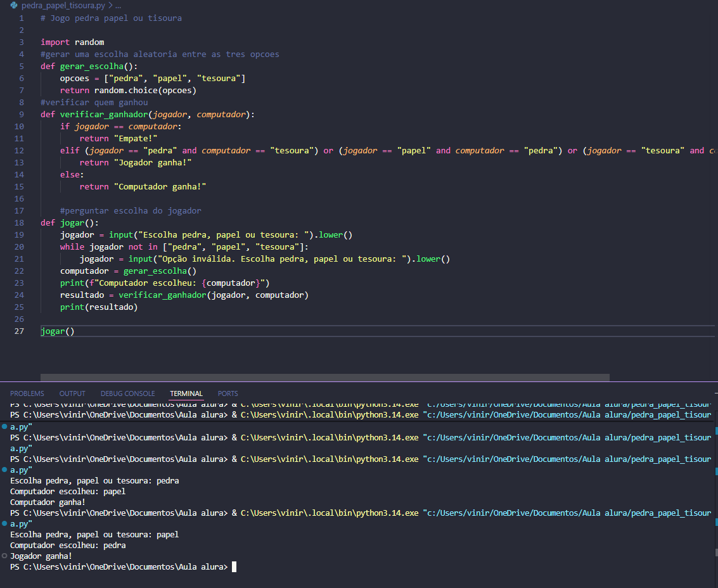Click the Python file icon in the breadcrumb
The width and height of the screenshot is (718, 588).
(14, 5)
